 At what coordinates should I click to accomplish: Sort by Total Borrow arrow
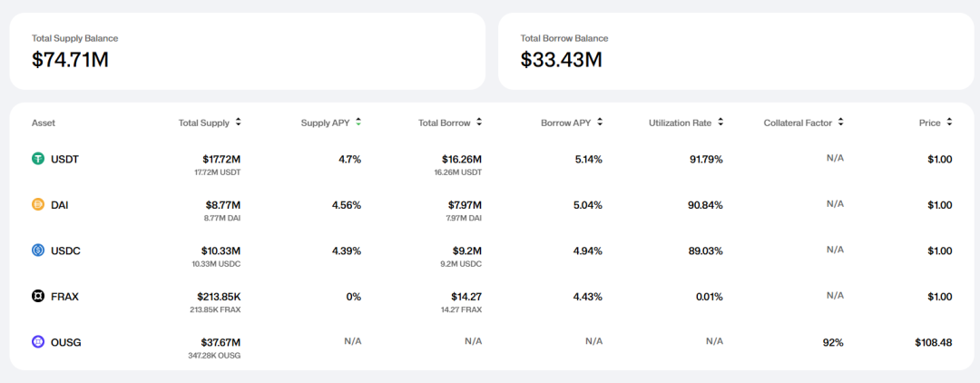pyautogui.click(x=478, y=122)
